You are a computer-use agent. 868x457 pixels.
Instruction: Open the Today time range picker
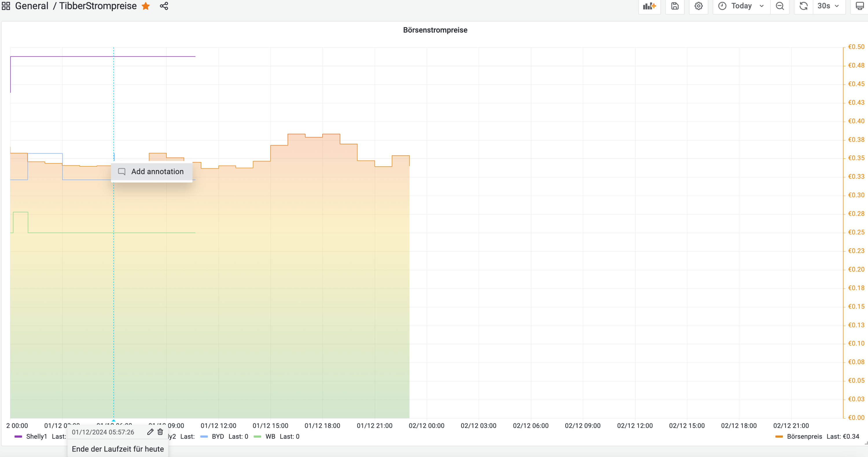pos(741,6)
